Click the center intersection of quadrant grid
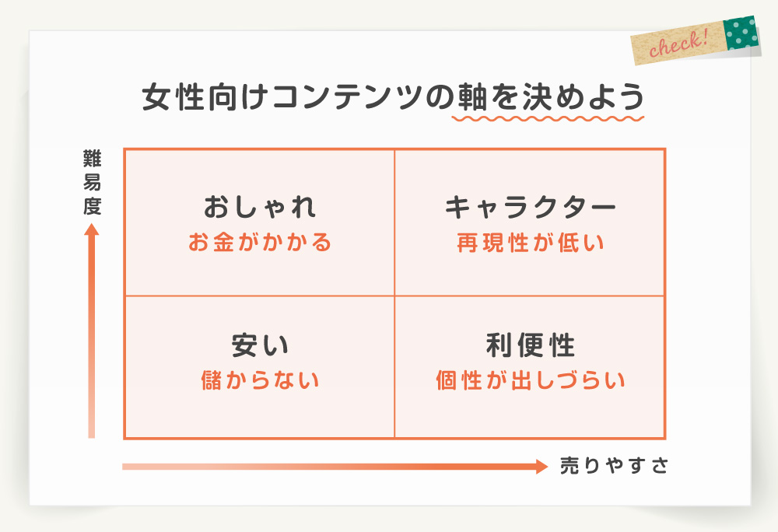 coord(394,296)
